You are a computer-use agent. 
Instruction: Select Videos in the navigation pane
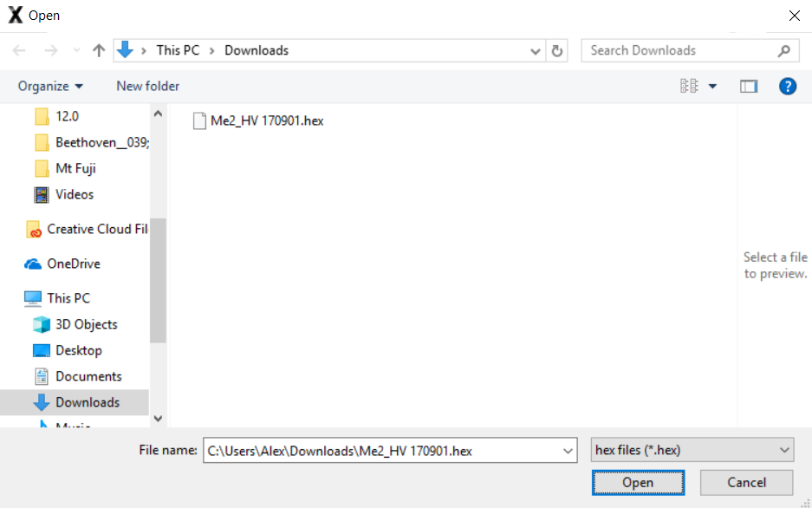click(75, 194)
